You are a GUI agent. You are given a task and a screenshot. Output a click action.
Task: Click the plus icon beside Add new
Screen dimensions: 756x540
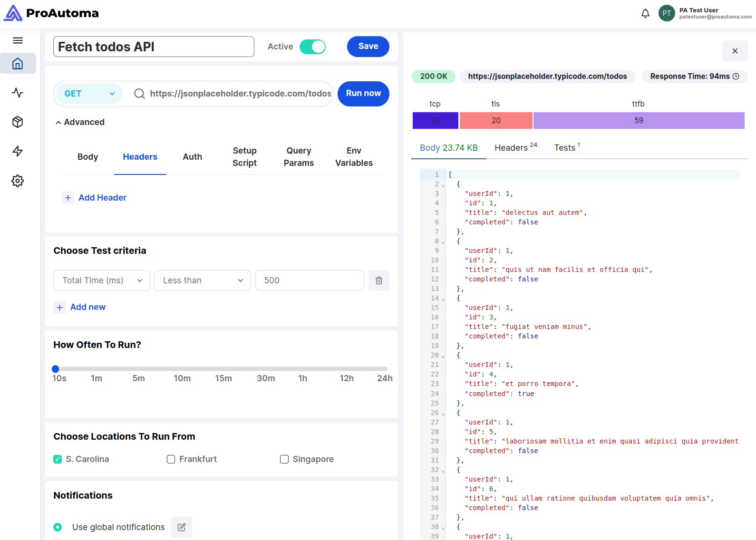59,308
